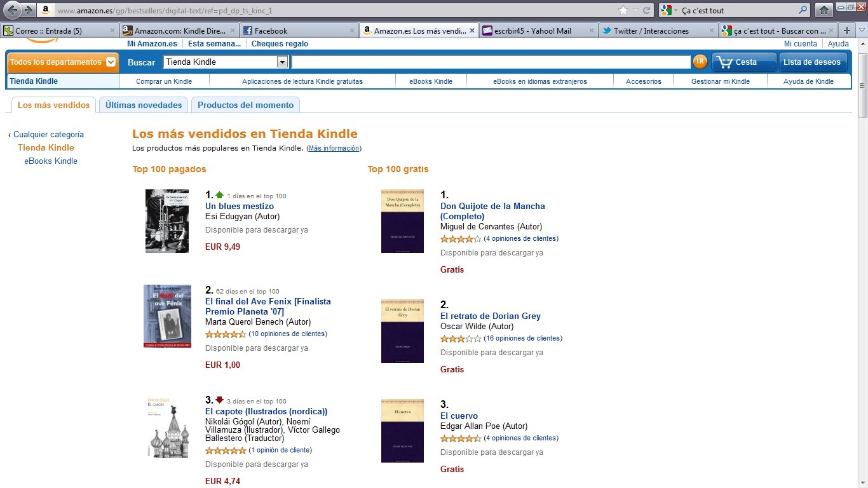This screenshot has width=868, height=488.
Task: Close the Twitter Interacciones tab
Action: tap(712, 30)
